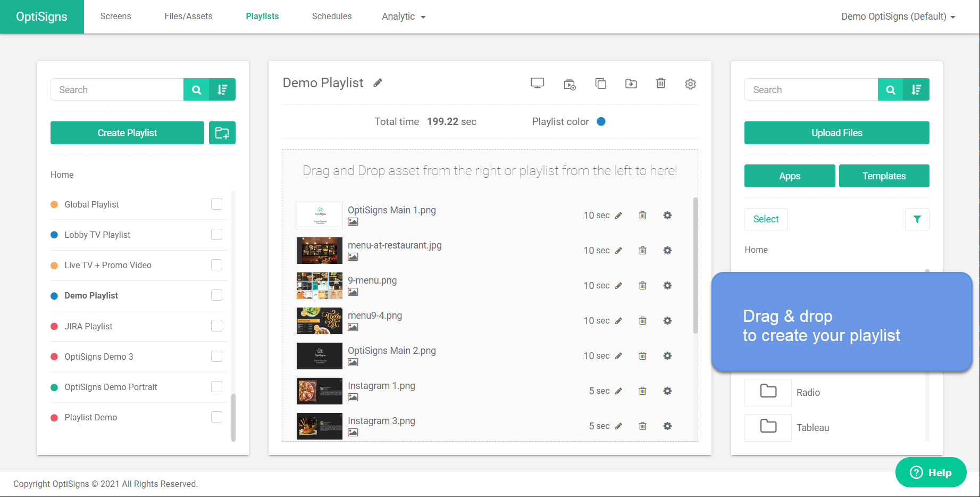Switch to the Playlists tab
Screen dimensions: 980x497
click(x=262, y=16)
